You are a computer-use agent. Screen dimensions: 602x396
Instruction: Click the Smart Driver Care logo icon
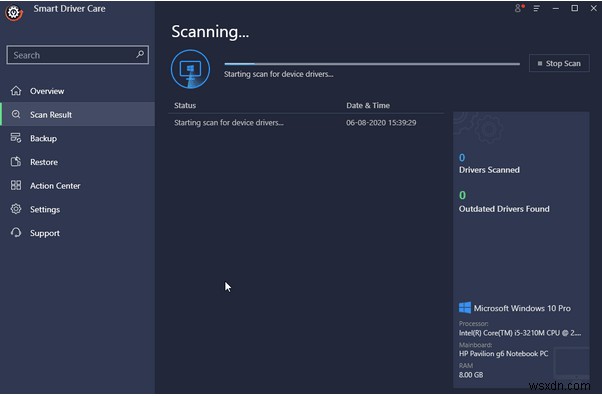(x=14, y=12)
